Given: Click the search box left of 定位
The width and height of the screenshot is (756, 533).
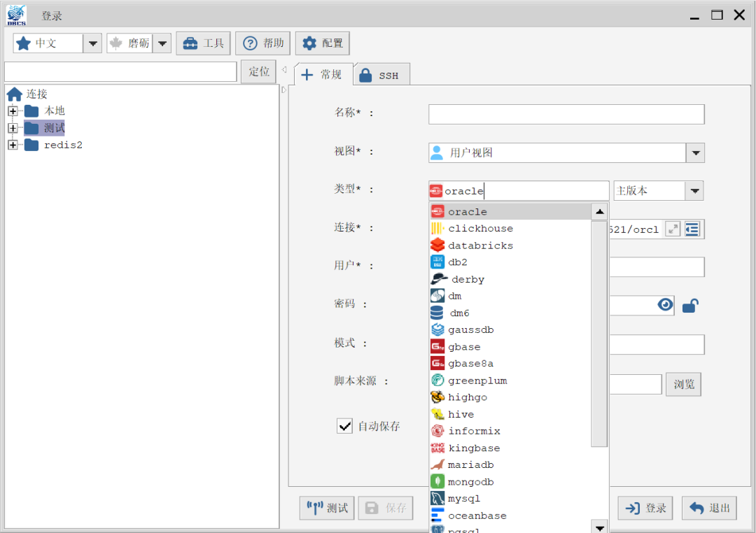Looking at the screenshot, I should (120, 72).
